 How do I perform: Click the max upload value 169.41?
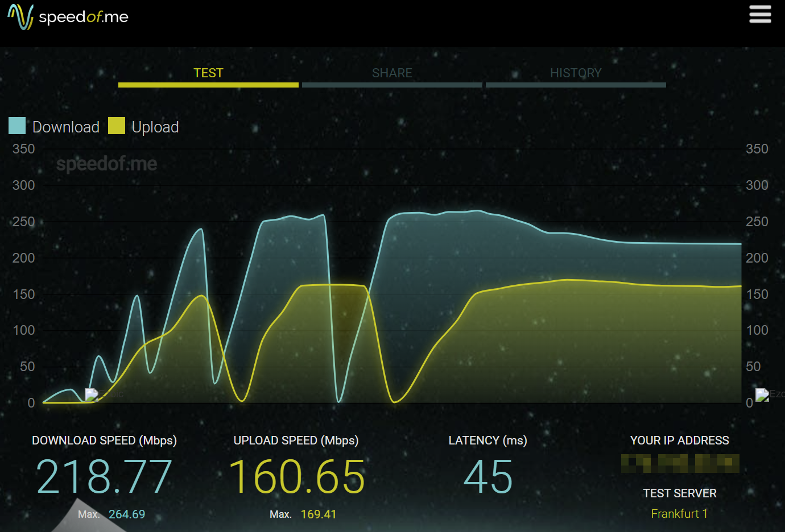coord(319,514)
